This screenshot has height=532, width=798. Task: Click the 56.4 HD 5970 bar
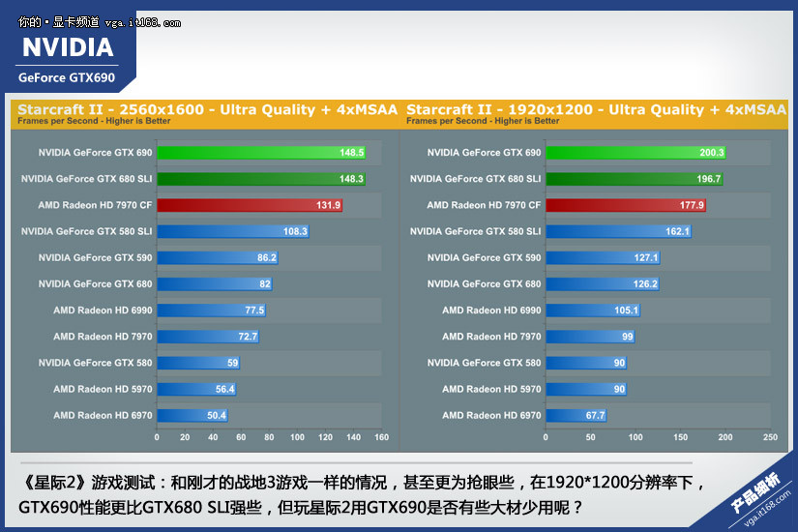[197, 389]
